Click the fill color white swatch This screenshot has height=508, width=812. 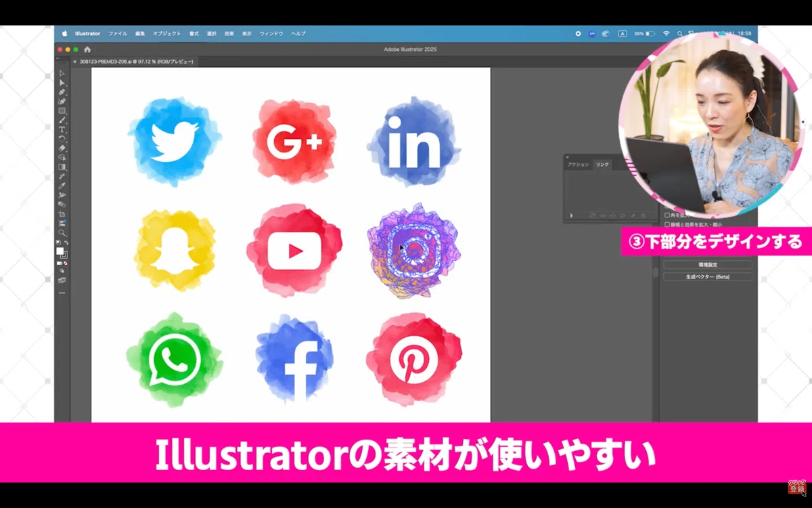pos(60,250)
